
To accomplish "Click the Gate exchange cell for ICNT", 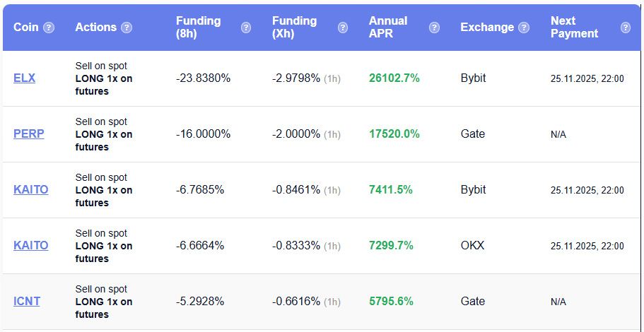I will 472,302.
